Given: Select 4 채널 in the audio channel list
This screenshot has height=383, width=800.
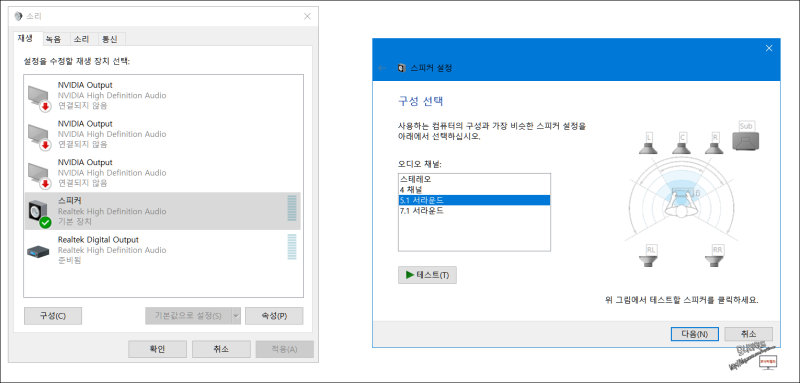Looking at the screenshot, I should tap(474, 190).
